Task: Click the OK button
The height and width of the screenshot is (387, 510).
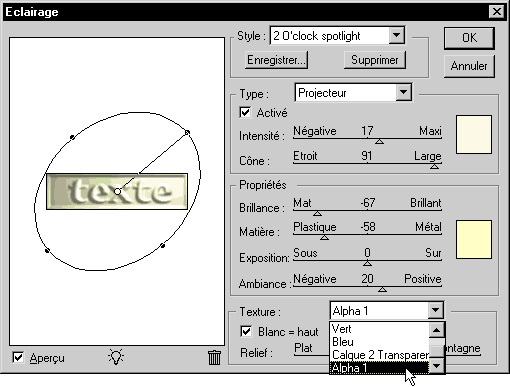Action: (469, 38)
